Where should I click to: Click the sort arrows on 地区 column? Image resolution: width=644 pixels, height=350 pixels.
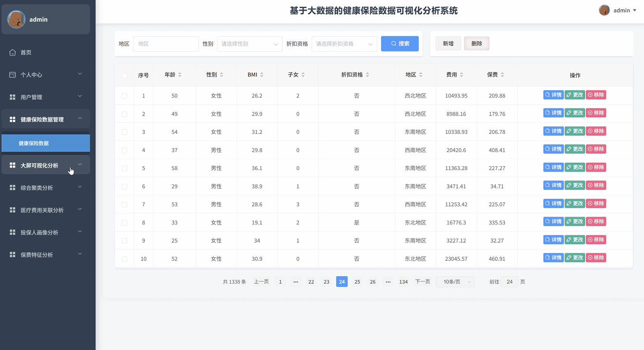pos(421,75)
